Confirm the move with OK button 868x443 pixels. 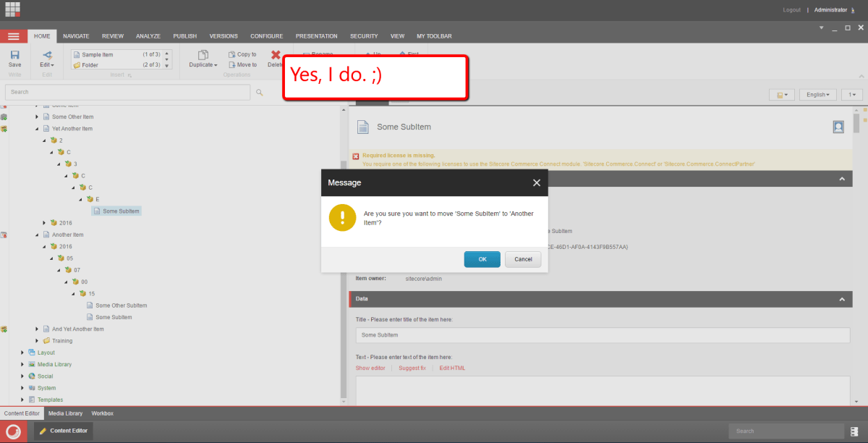[482, 259]
